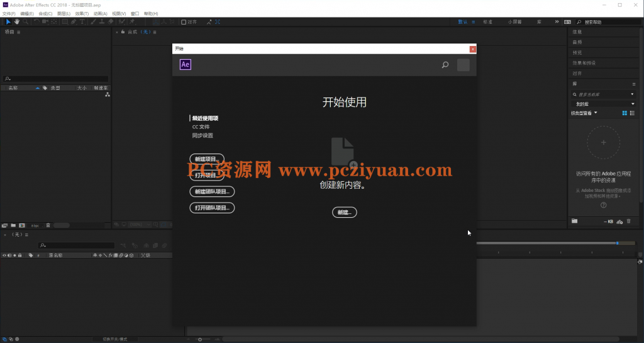
Task: Open Project panel menu icon
Action: tap(18, 32)
